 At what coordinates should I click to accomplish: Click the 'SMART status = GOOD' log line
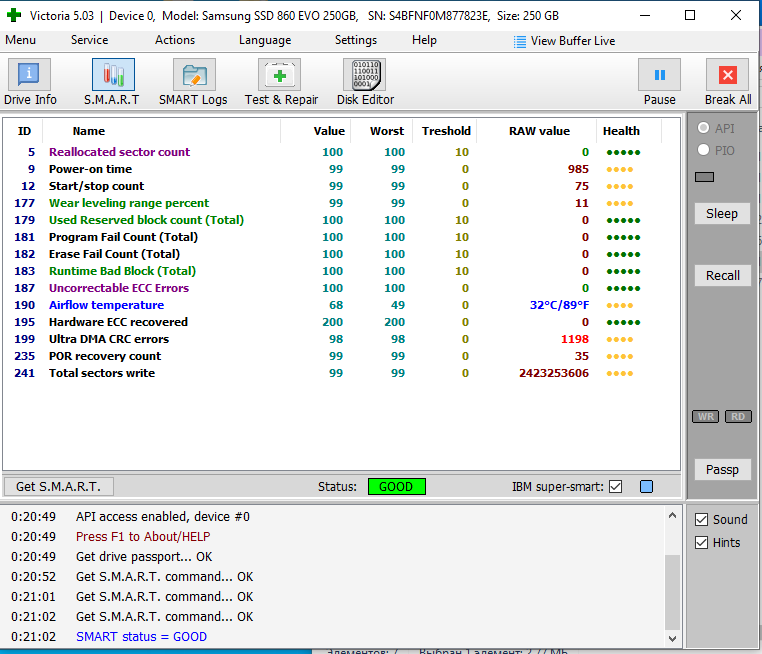(141, 637)
